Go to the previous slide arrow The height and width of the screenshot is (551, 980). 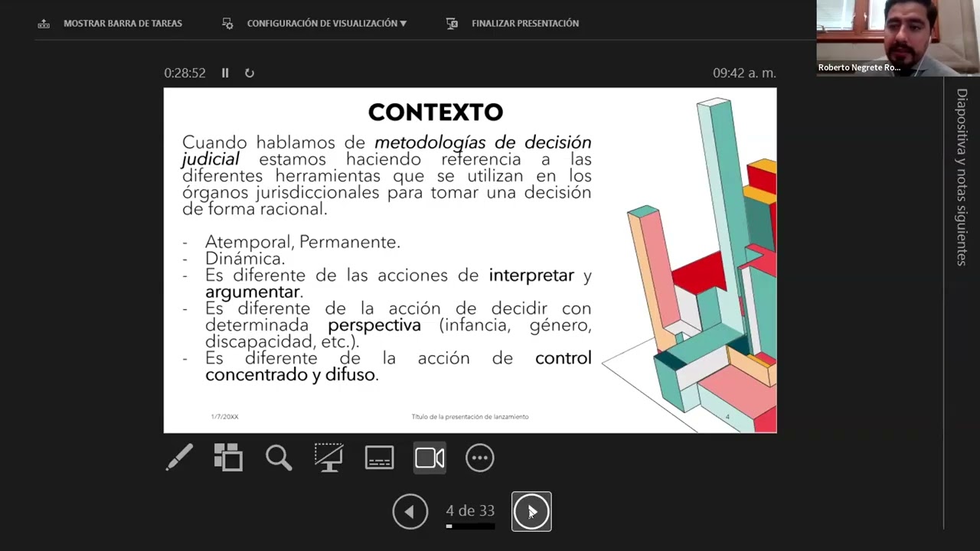[x=410, y=511]
